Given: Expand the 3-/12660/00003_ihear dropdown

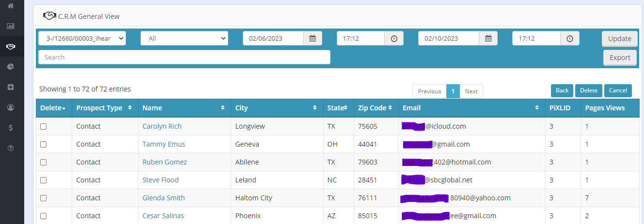Looking at the screenshot, I should tap(82, 38).
